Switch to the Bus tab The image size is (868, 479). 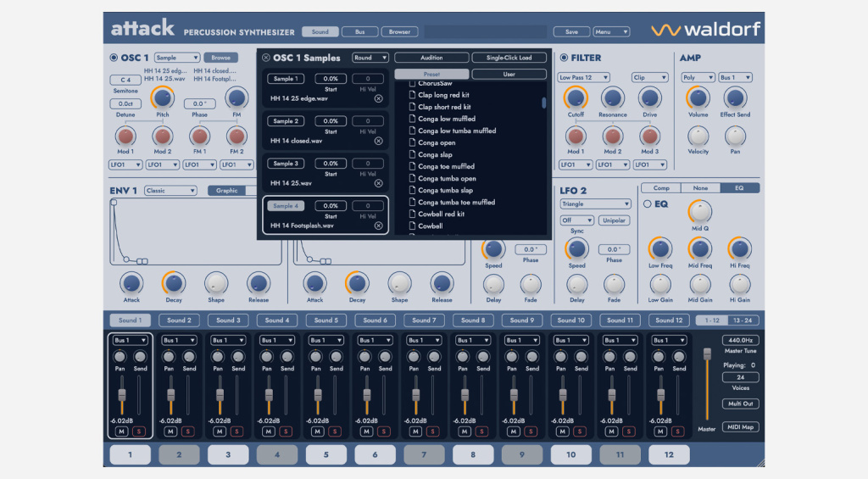pyautogui.click(x=359, y=32)
